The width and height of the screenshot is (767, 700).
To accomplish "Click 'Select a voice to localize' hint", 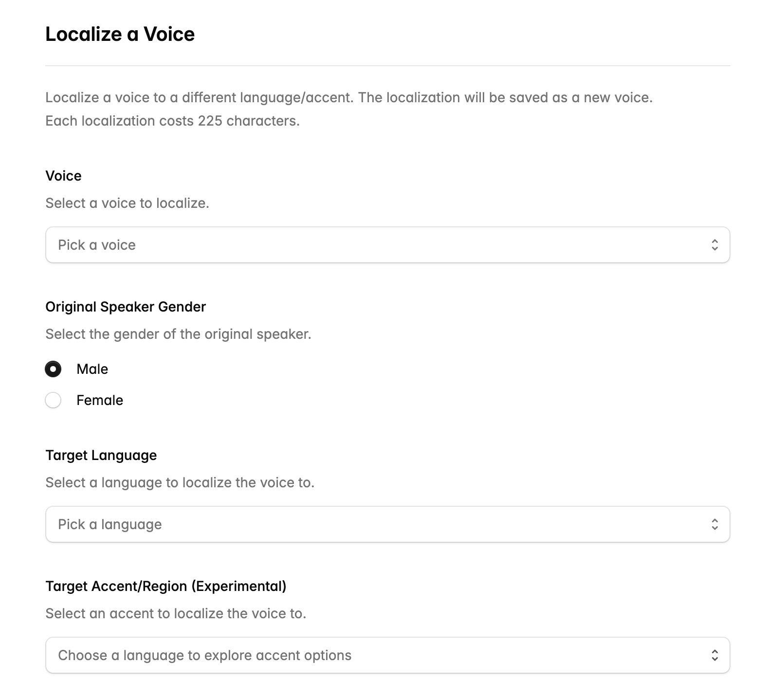I will 127,203.
